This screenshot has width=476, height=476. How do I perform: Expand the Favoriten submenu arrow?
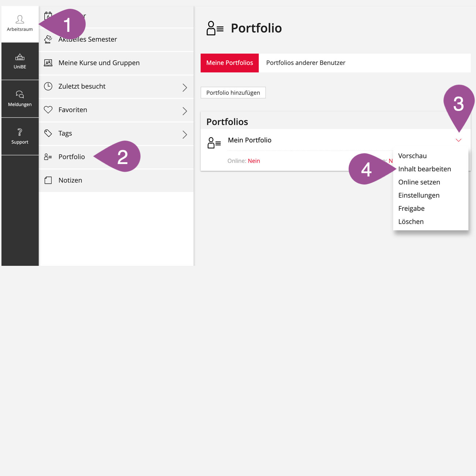pos(185,111)
